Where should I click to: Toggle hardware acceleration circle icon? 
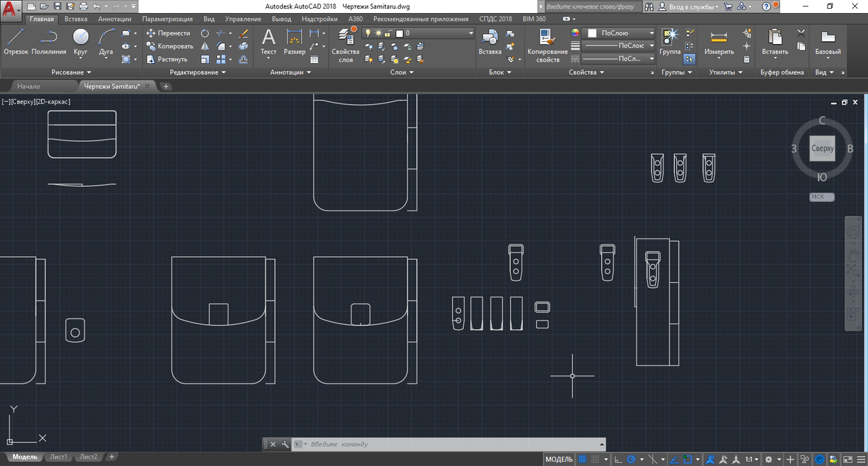pos(820,459)
